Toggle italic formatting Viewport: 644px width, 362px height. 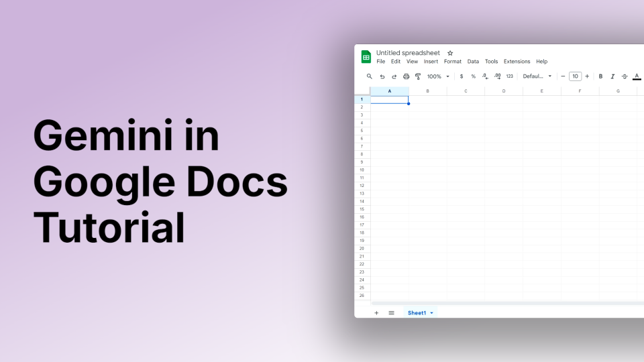612,76
